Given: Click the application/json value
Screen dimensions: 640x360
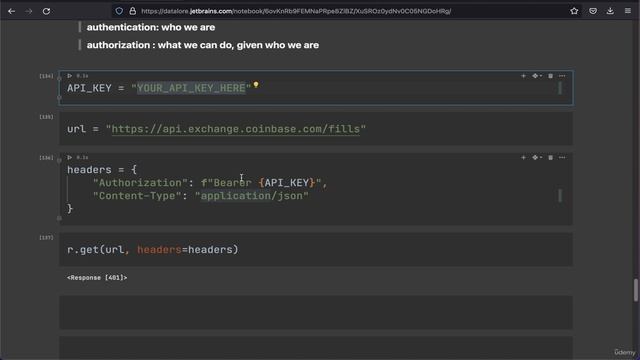Looking at the screenshot, I should (x=251, y=196).
